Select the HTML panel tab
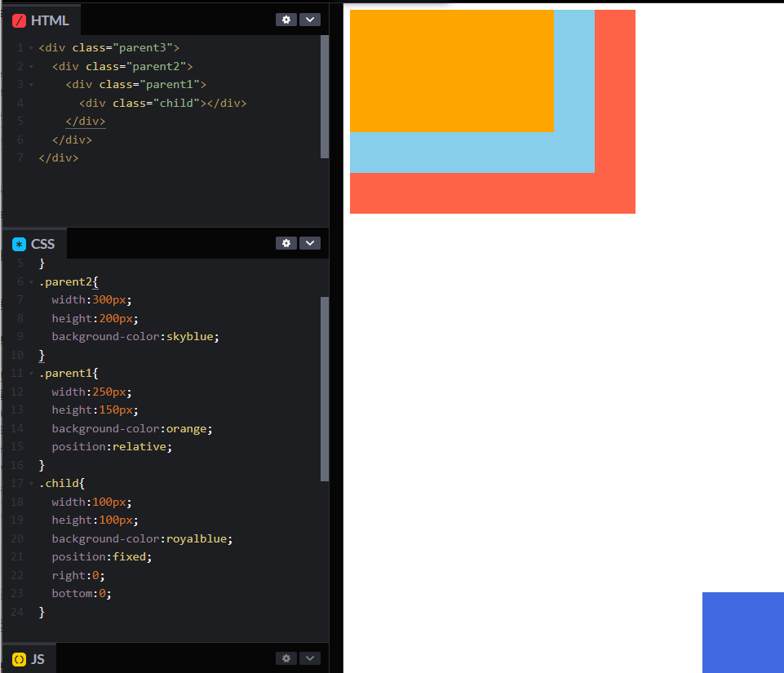Screen dimensions: 784x673 click(x=41, y=20)
